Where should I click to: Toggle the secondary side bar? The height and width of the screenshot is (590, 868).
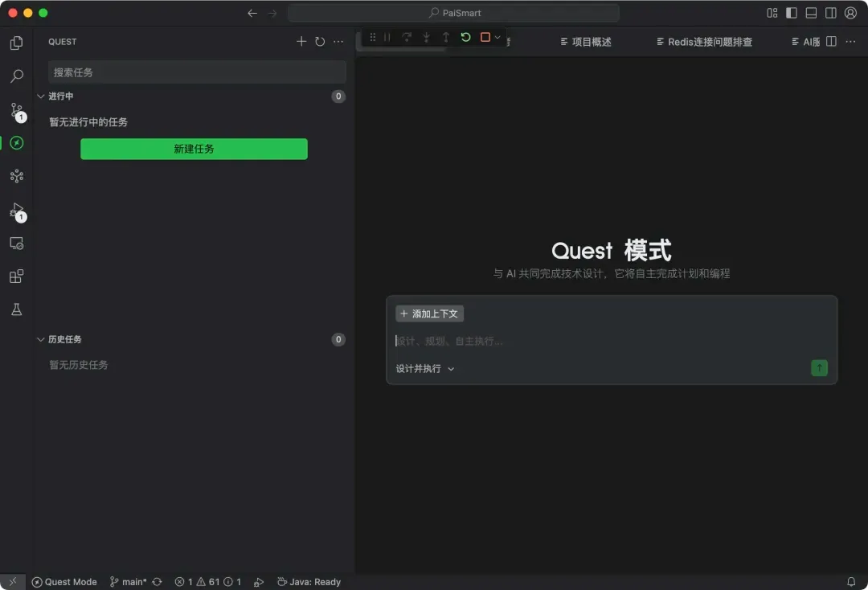[831, 13]
